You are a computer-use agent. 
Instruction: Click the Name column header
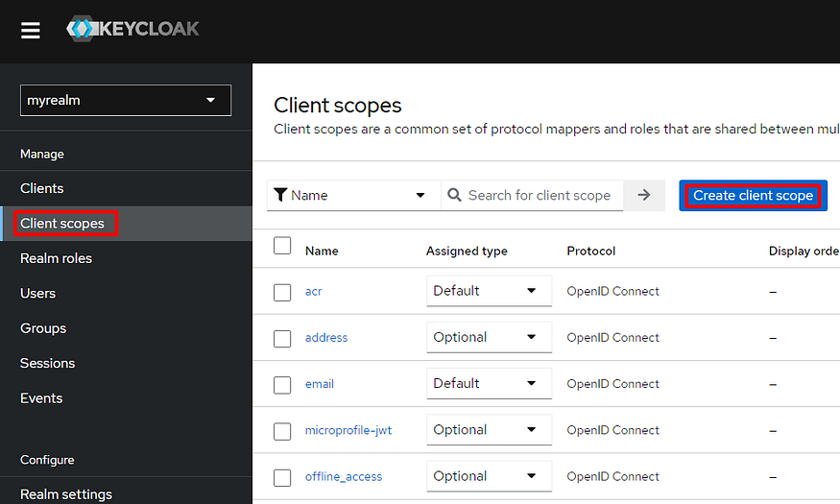point(322,252)
